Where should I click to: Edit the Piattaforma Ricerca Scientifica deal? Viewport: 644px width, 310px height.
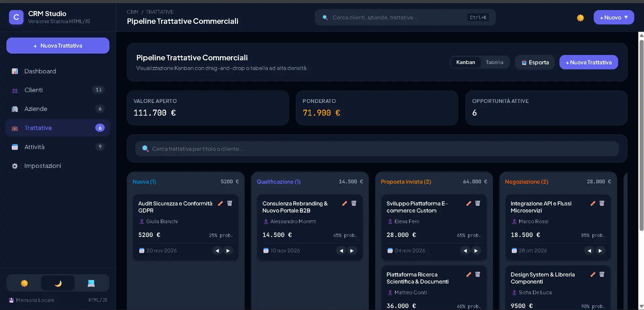pos(469,274)
